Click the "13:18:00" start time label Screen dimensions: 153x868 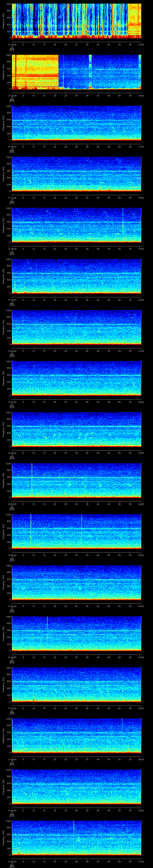(12, 249)
